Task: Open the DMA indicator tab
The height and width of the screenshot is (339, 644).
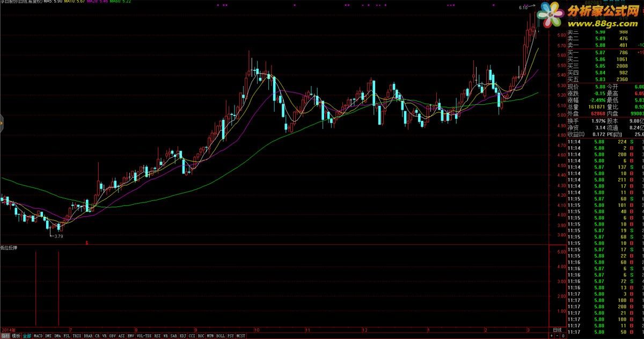Action: [x=57, y=336]
